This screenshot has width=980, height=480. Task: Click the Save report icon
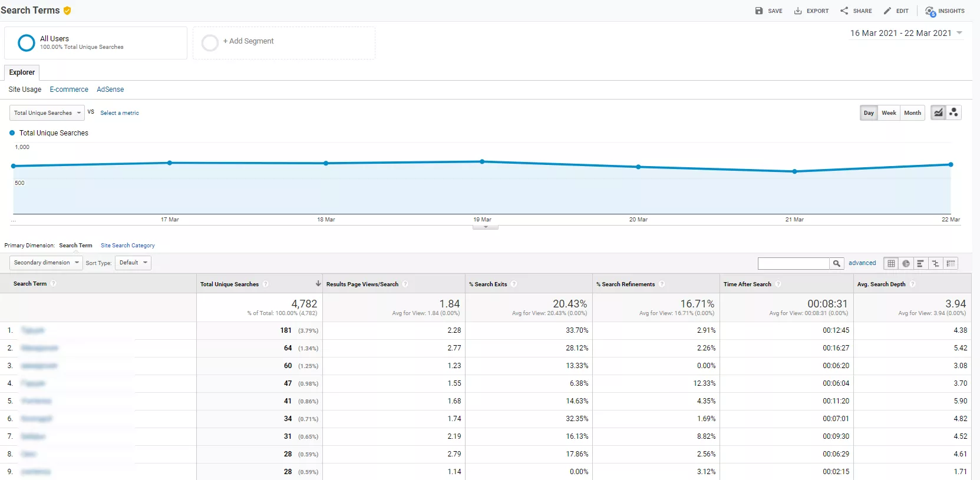coord(759,11)
